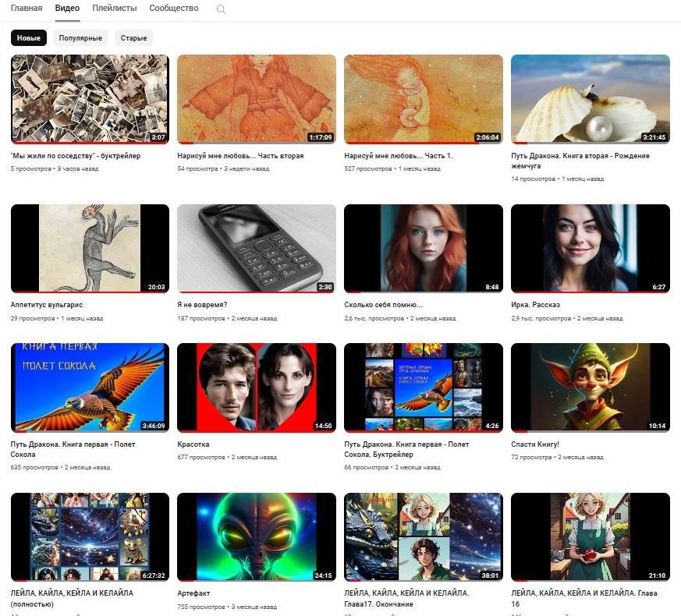This screenshot has width=681, height=616.
Task: Click title ЛЕЙЛА, КАЙЛА, КЕЙЛА И КЕЛАЙЛА (полностью)
Action: pyautogui.click(x=72, y=598)
